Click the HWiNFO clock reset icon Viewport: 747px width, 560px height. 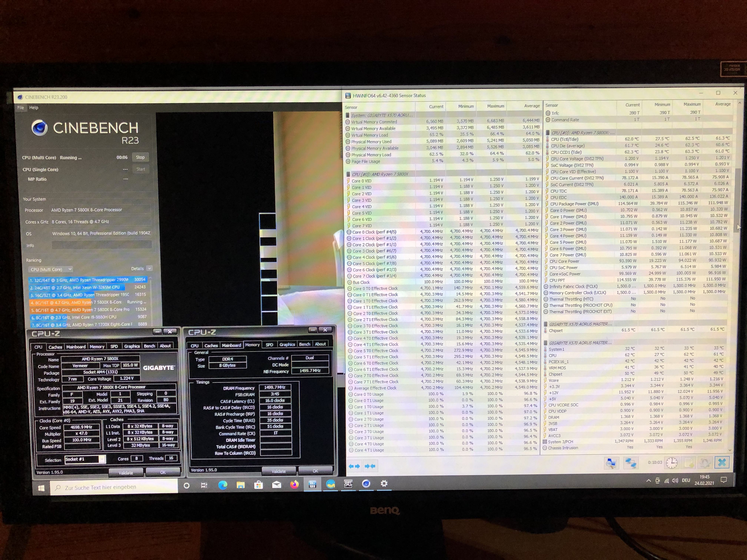(x=672, y=463)
